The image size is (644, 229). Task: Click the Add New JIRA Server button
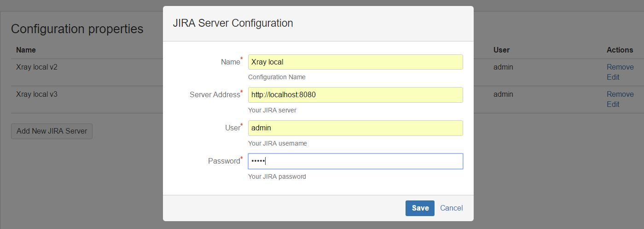tap(52, 131)
